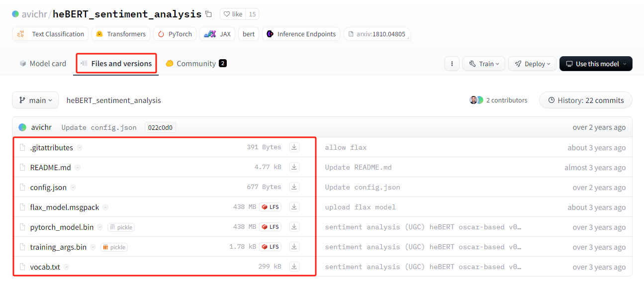Like the model with the heart button
The width and height of the screenshot is (644, 289).
233,14
